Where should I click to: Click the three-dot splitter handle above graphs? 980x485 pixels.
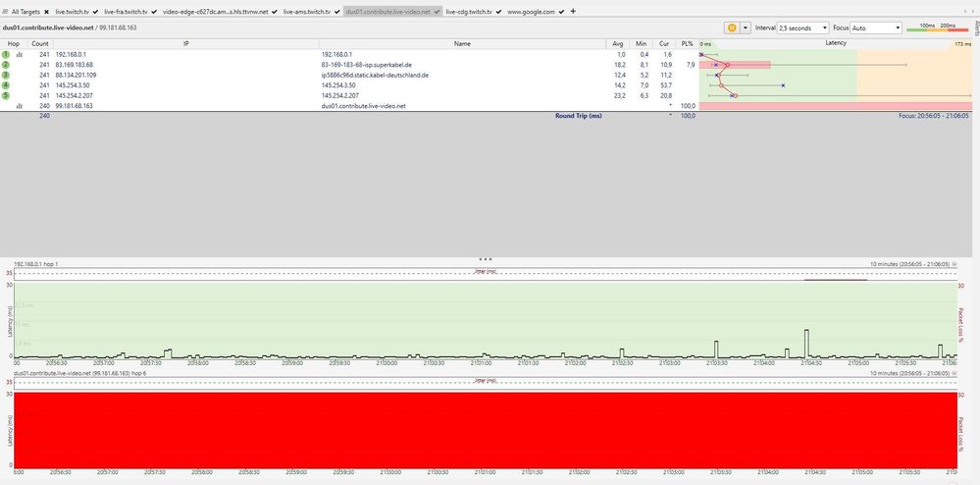pyautogui.click(x=485, y=258)
